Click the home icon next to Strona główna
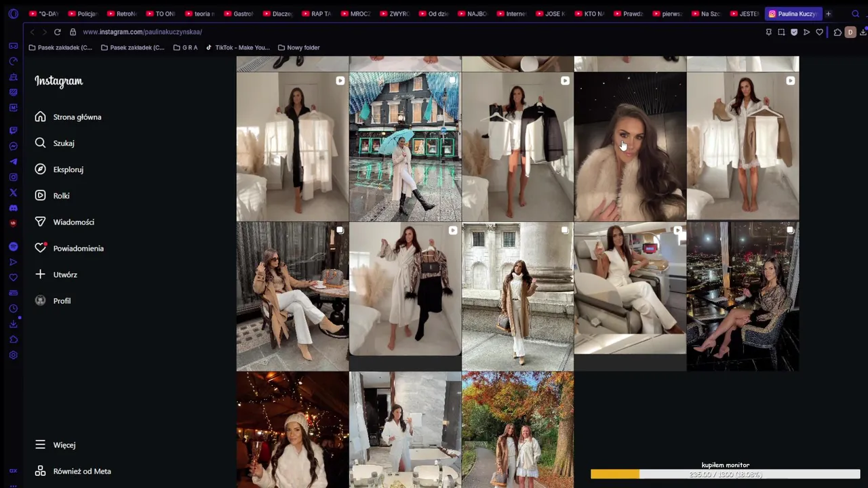Screen dimensions: 868x488 pos(40,117)
